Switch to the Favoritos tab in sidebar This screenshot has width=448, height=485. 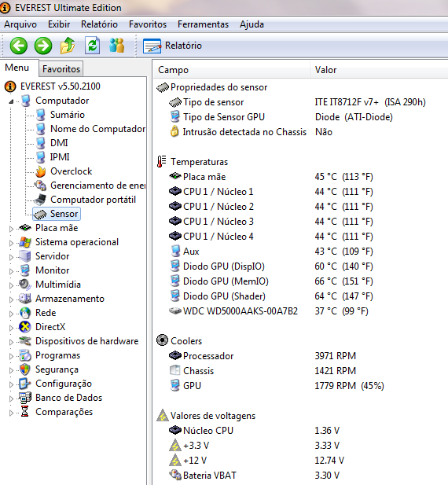coord(61,69)
